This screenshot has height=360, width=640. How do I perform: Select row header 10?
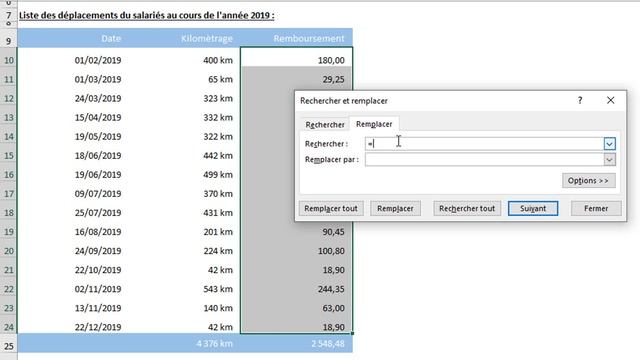point(9,60)
